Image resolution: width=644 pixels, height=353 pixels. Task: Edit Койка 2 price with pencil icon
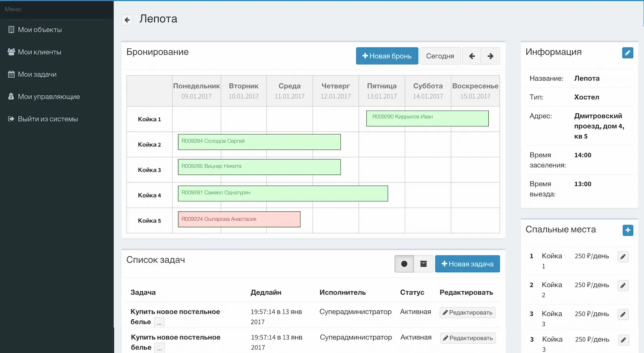click(623, 286)
